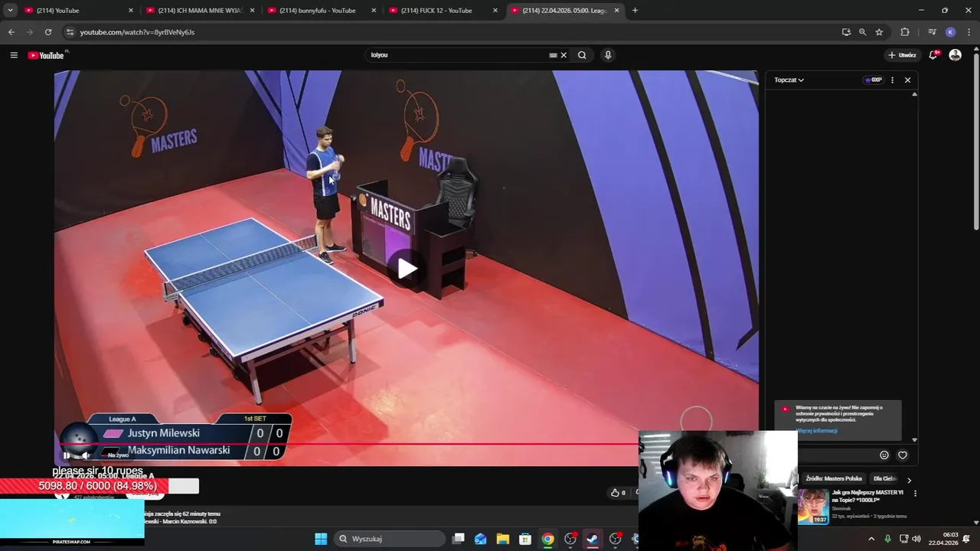
Task: Open the MASTER YI video thumbnail
Action: [x=812, y=506]
